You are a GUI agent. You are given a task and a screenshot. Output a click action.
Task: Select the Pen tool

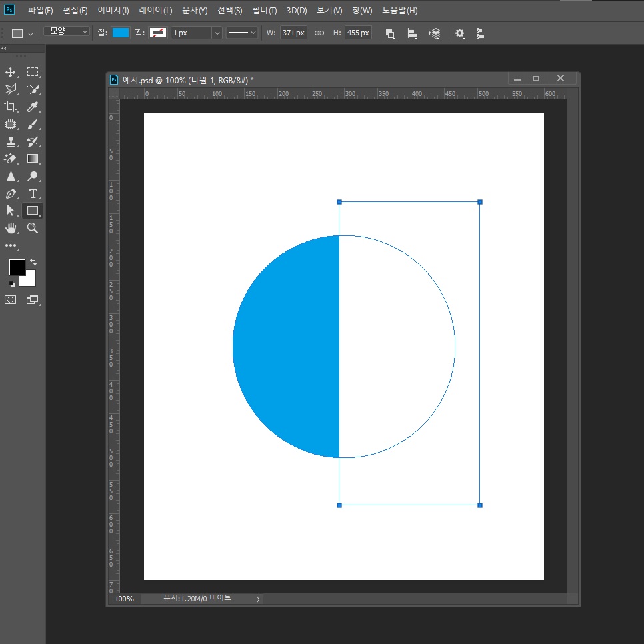point(11,193)
